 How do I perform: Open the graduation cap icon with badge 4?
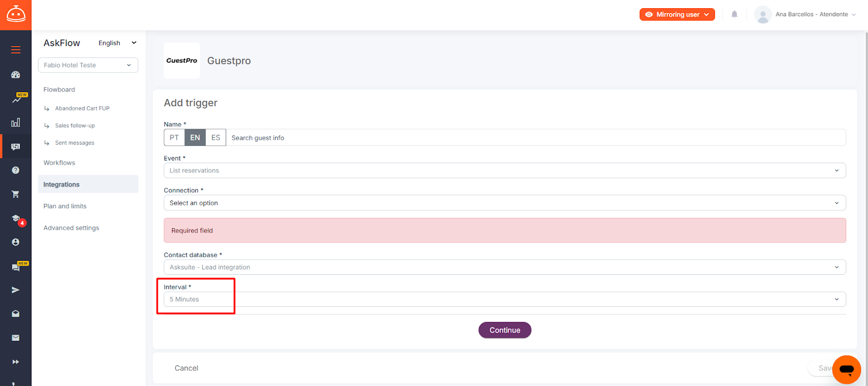tap(17, 219)
